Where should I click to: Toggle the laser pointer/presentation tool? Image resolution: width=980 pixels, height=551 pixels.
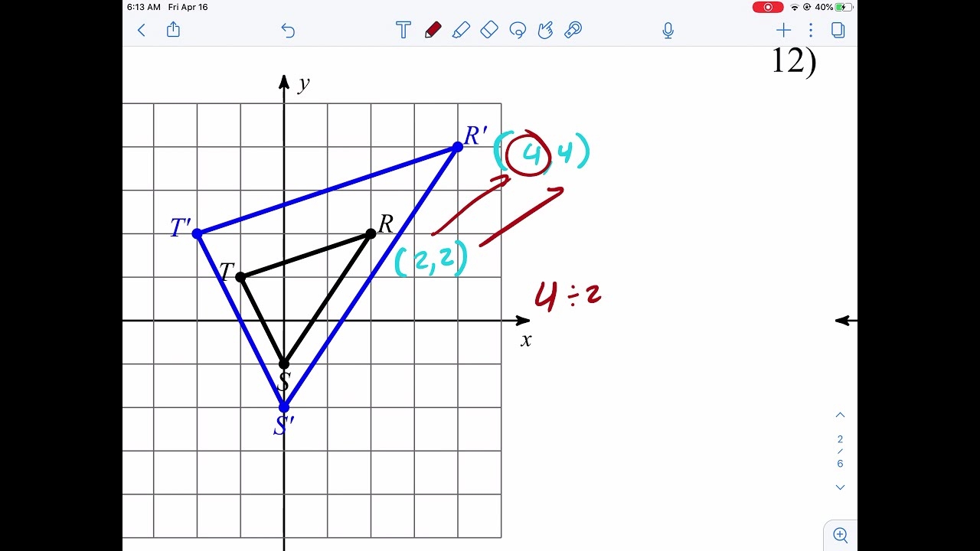(573, 30)
